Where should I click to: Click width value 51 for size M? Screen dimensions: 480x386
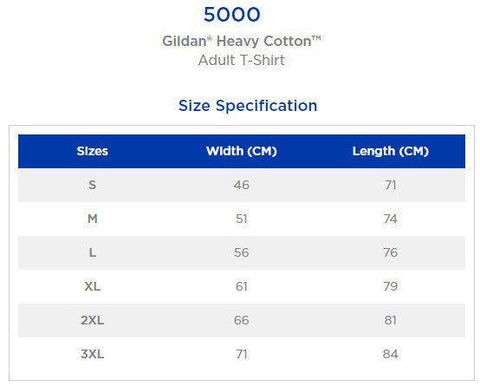click(241, 219)
